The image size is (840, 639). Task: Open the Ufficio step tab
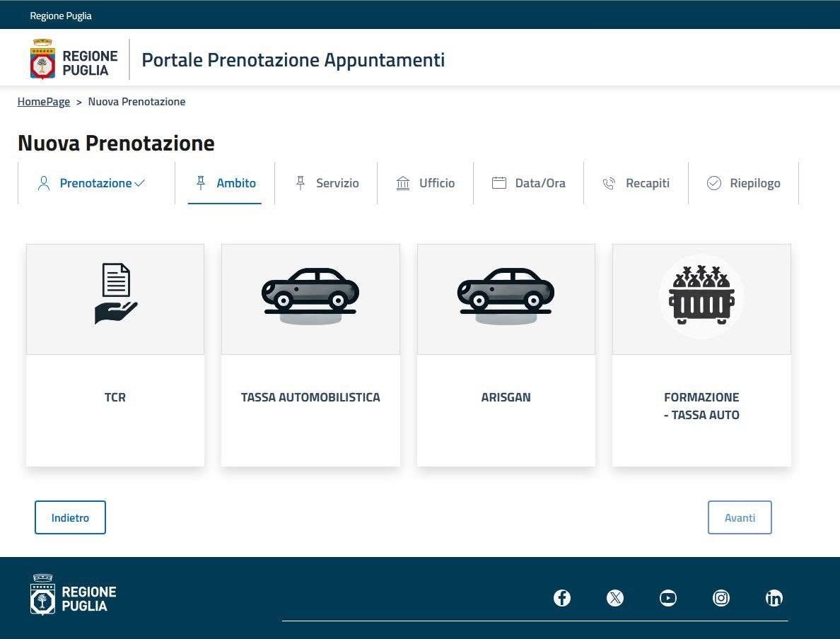point(426,183)
